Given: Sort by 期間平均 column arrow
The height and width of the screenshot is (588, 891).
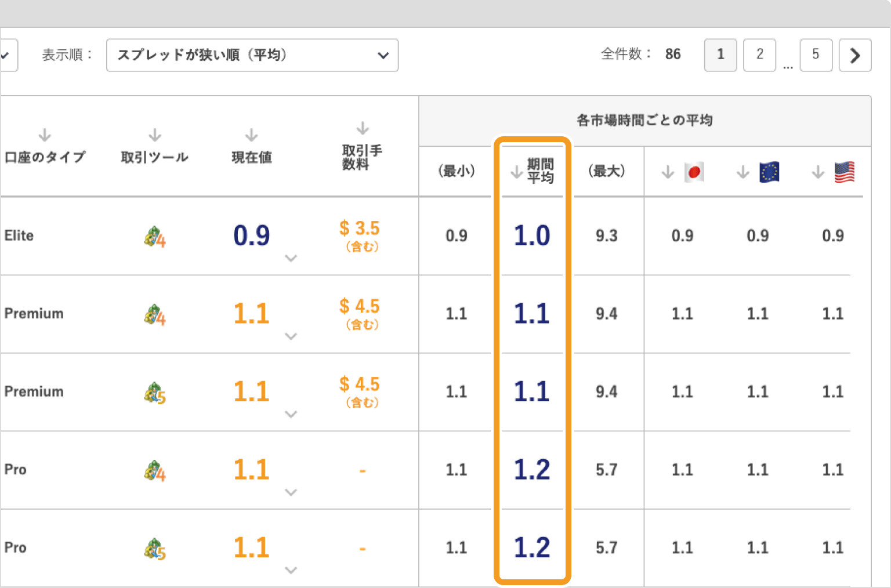Looking at the screenshot, I should click(x=516, y=172).
